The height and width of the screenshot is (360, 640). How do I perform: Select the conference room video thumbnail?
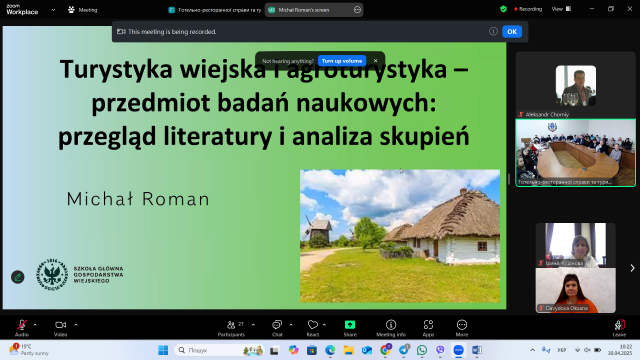point(576,153)
